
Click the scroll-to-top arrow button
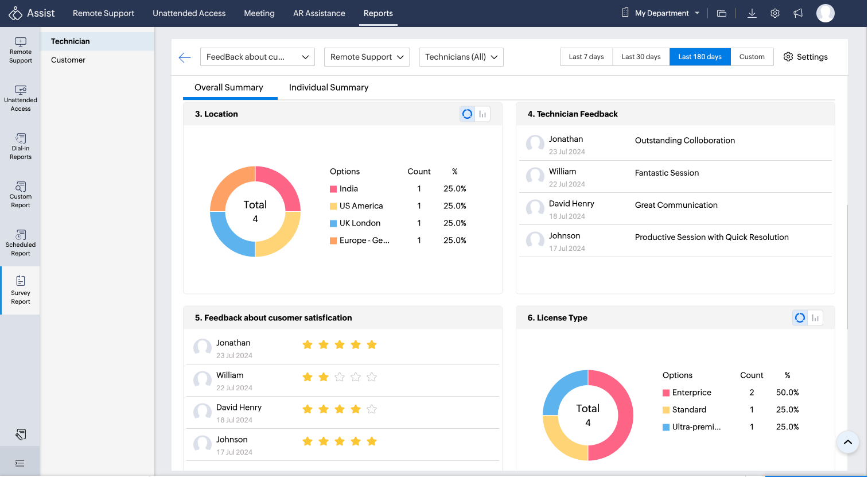(x=847, y=442)
